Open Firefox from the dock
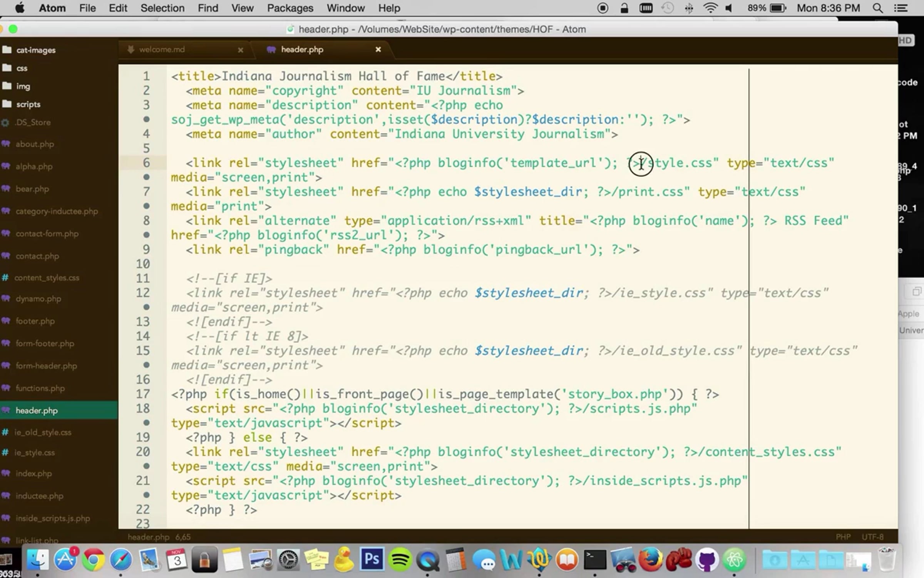This screenshot has height=578, width=924. pyautogui.click(x=651, y=559)
